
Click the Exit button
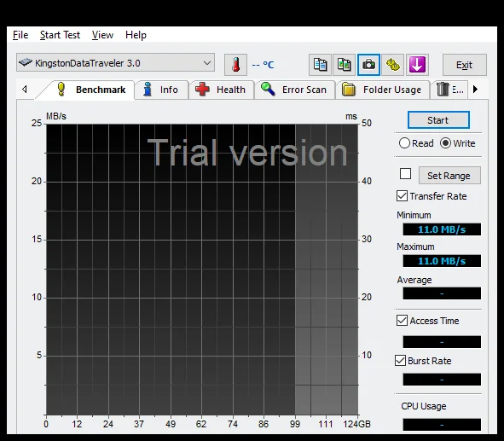coord(465,65)
